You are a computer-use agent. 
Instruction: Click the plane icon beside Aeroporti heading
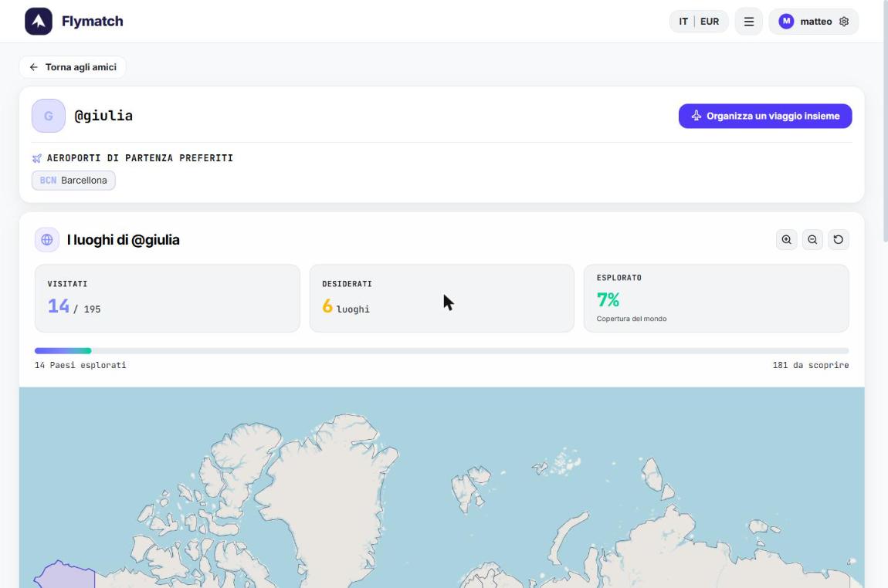pos(37,158)
